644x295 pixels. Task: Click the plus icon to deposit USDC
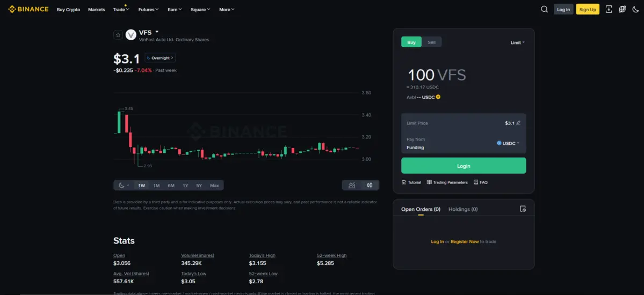coord(438,97)
